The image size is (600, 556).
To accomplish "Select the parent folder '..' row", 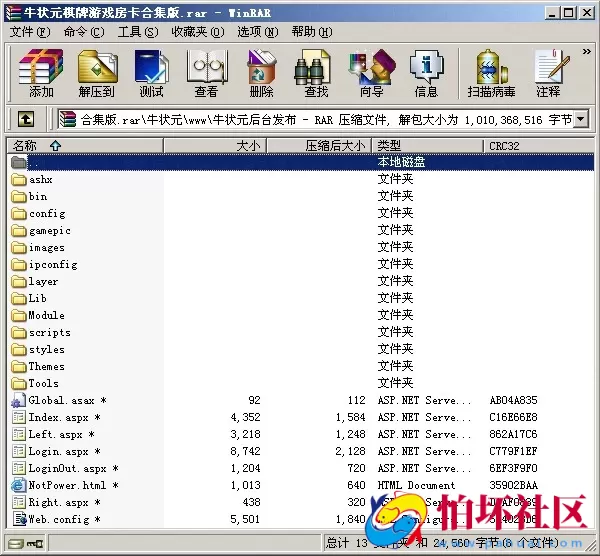I will point(301,162).
